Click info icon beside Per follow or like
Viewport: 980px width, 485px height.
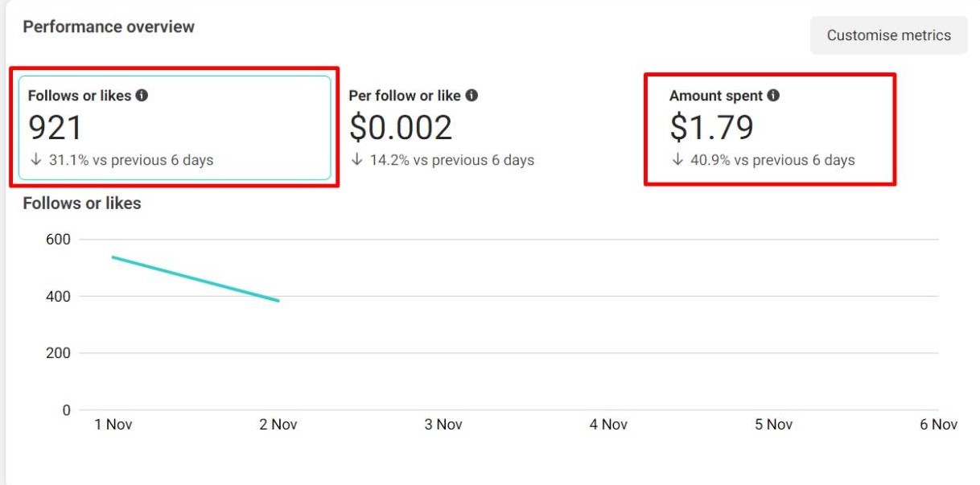coord(471,95)
